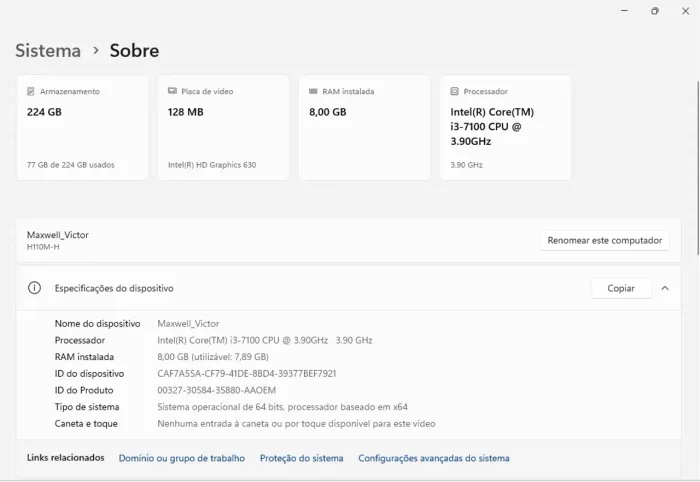Collapse the device specifications section
The image size is (700, 482).
[x=665, y=288]
